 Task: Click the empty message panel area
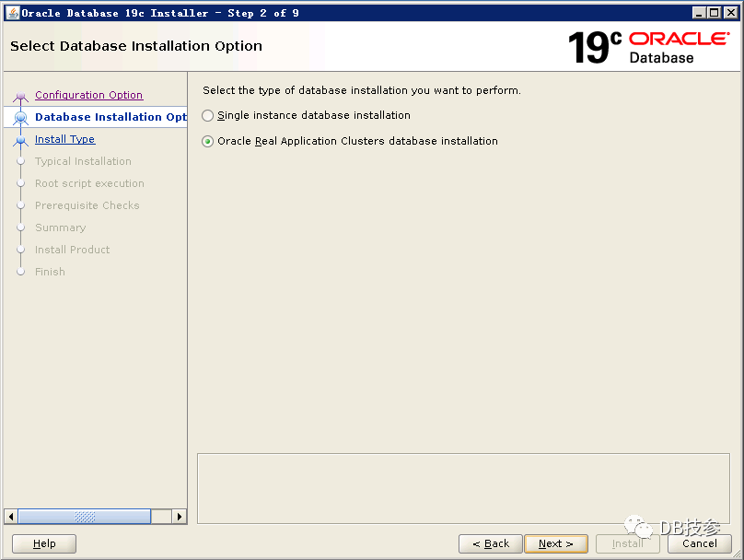pyautogui.click(x=463, y=488)
